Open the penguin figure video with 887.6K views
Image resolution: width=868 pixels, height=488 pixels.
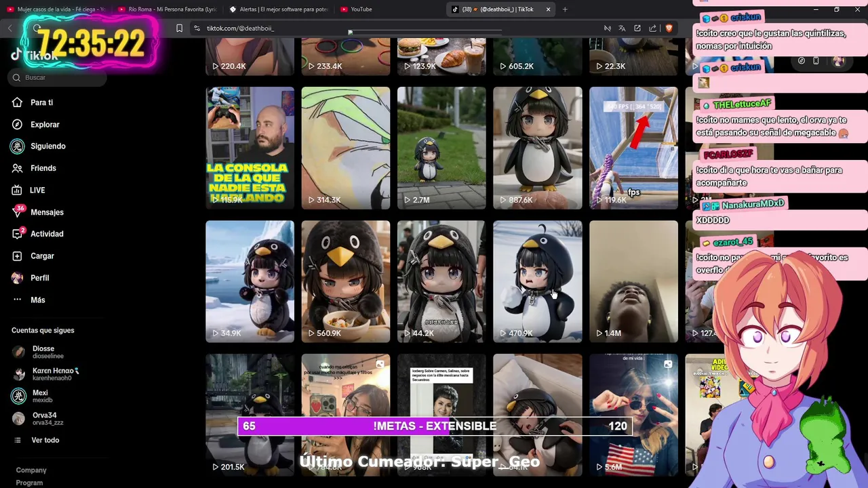point(538,148)
